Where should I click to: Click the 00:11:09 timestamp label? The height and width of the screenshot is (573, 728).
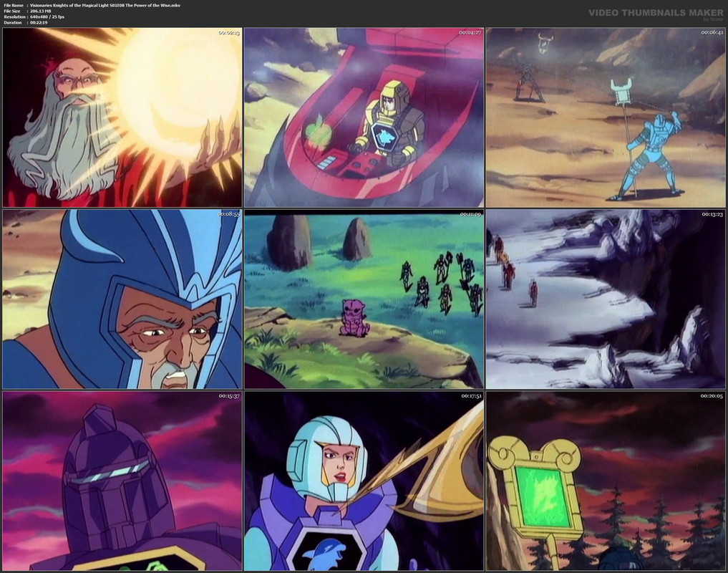coord(471,214)
